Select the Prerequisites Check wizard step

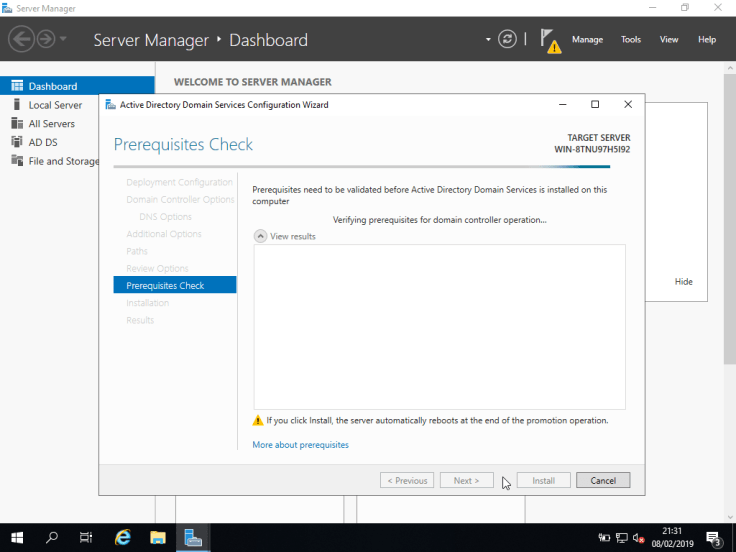coord(165,286)
